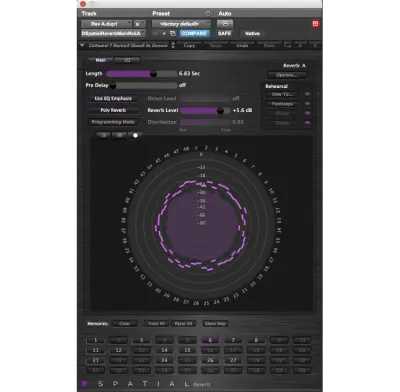This screenshot has width=400, height=392.
Task: Toggle Poly Reverb mode
Action: [x=113, y=110]
